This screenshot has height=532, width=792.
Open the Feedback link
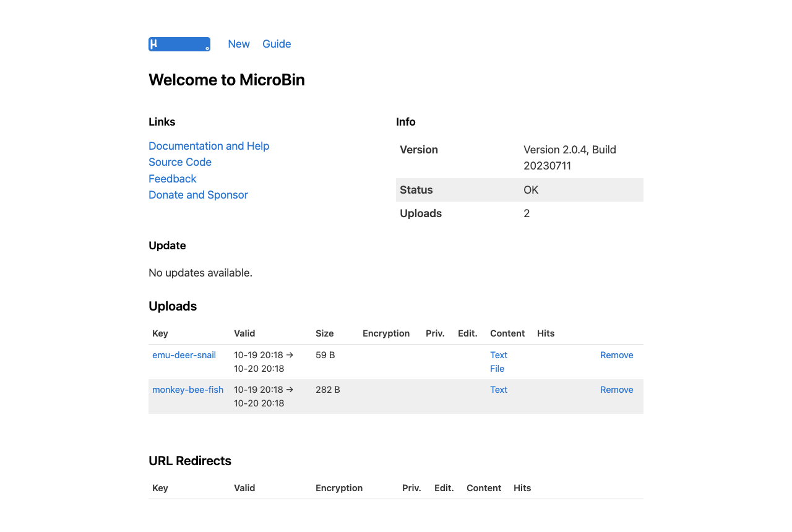click(x=173, y=179)
